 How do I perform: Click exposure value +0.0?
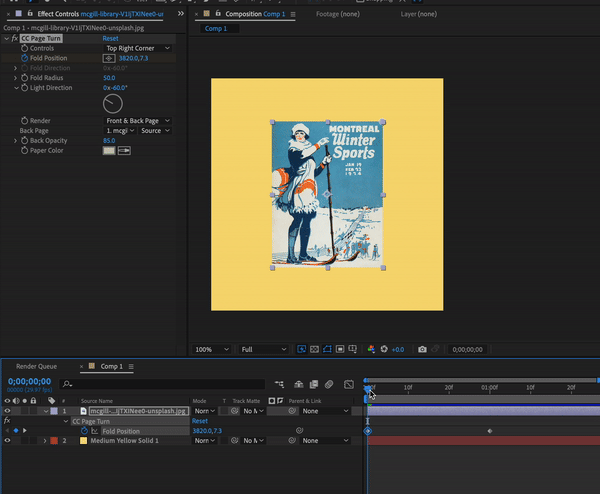coord(398,349)
